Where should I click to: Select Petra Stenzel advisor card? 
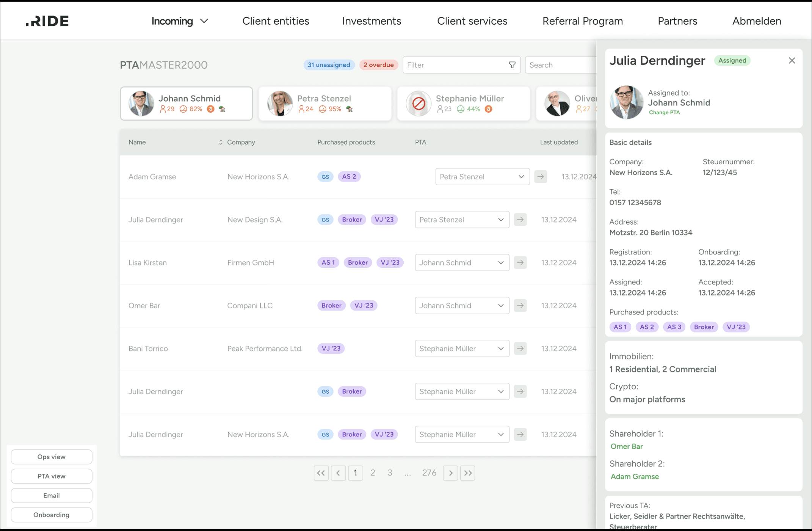point(325,104)
